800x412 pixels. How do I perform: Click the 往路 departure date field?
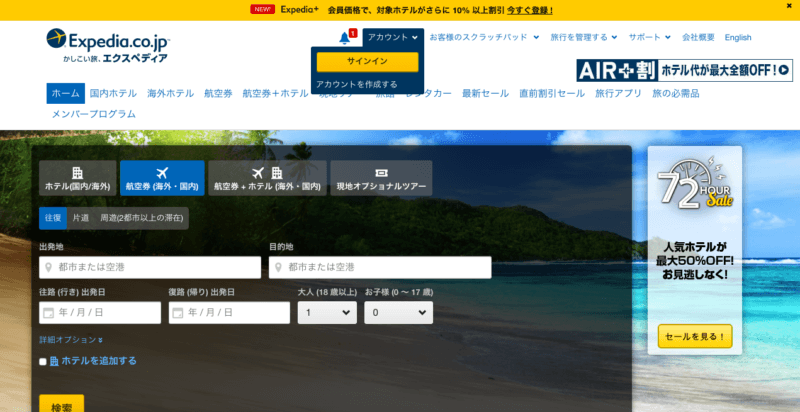tap(100, 313)
